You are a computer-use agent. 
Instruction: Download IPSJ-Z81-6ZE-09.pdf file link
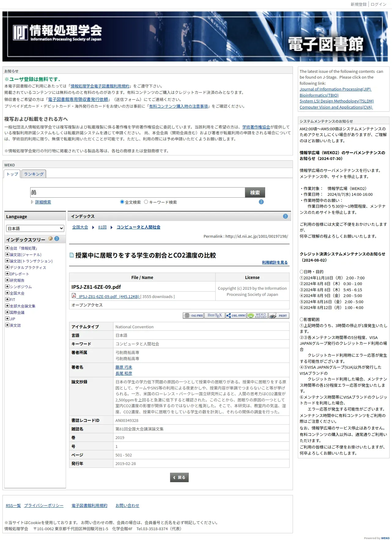click(x=108, y=296)
